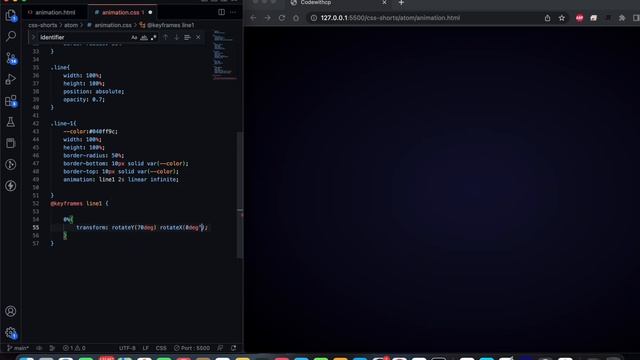
Task: Open errors and warnings in status bar
Action: (74, 348)
